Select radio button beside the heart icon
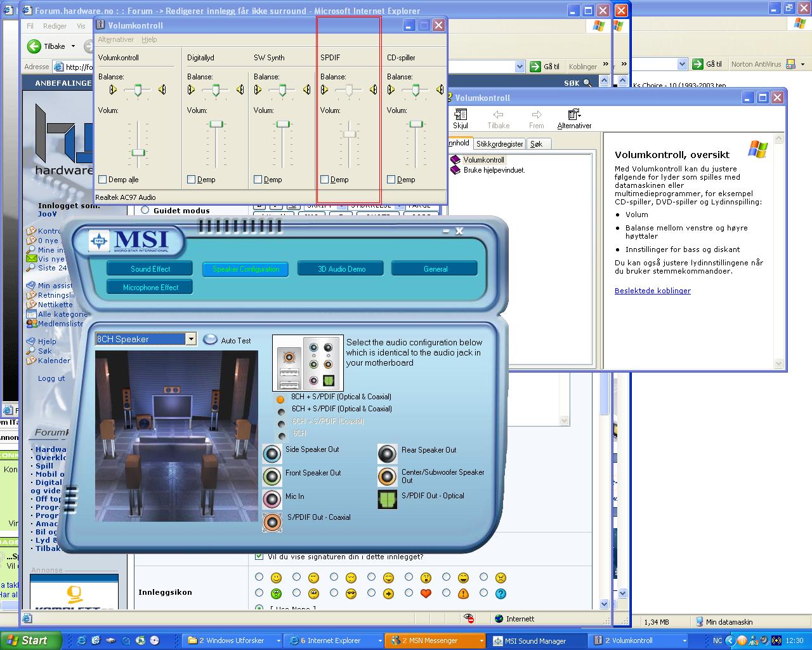This screenshot has height=650, width=812. tap(409, 594)
